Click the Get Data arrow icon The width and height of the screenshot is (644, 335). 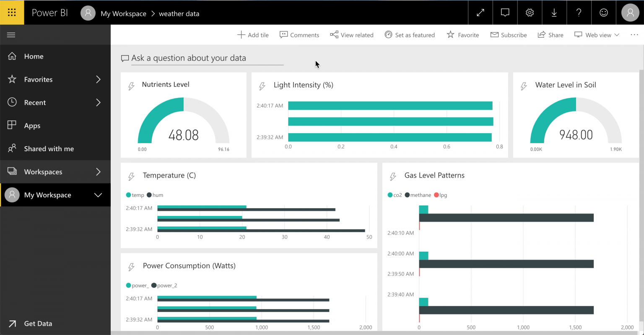12,323
